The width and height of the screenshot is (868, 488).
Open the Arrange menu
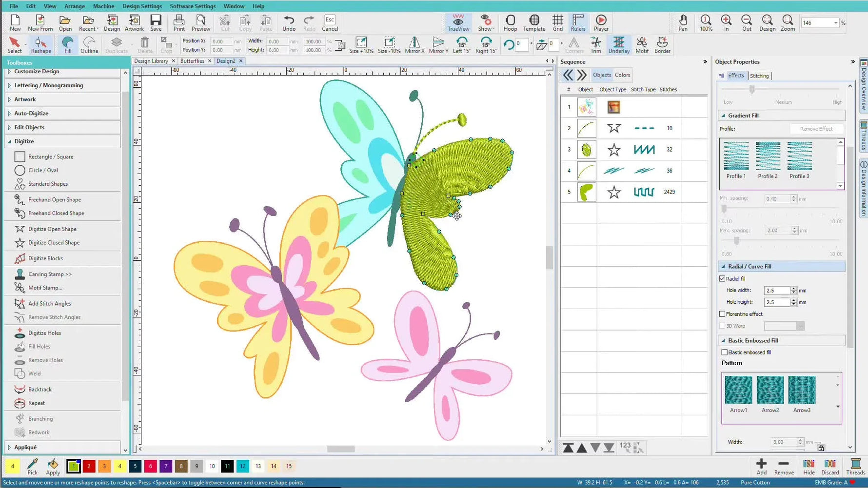tap(75, 6)
